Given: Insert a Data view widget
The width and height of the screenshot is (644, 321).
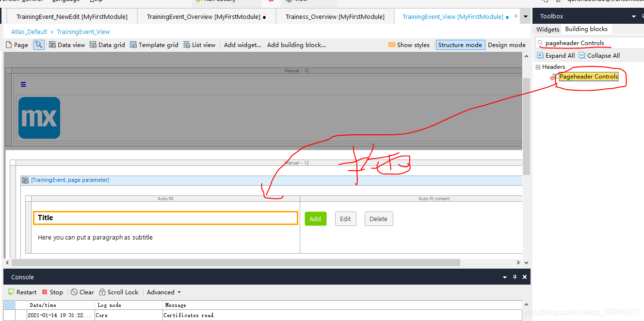Looking at the screenshot, I should click(x=66, y=45).
